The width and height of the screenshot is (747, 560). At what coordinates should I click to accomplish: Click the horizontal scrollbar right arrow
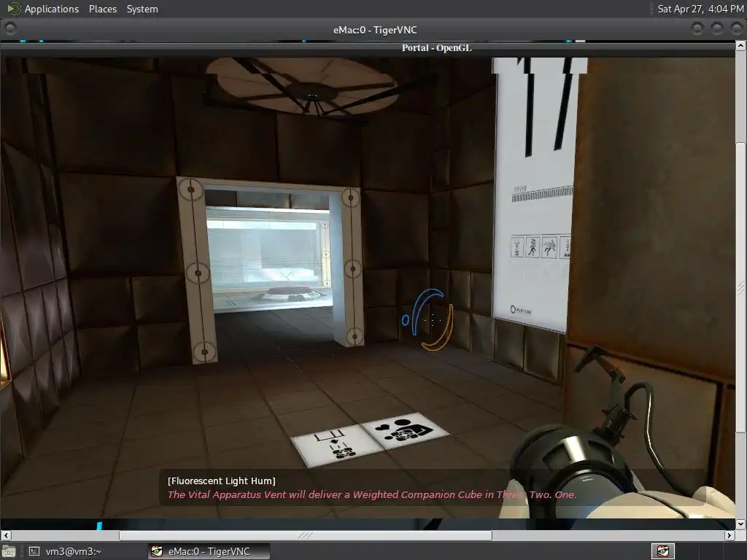coord(729,535)
